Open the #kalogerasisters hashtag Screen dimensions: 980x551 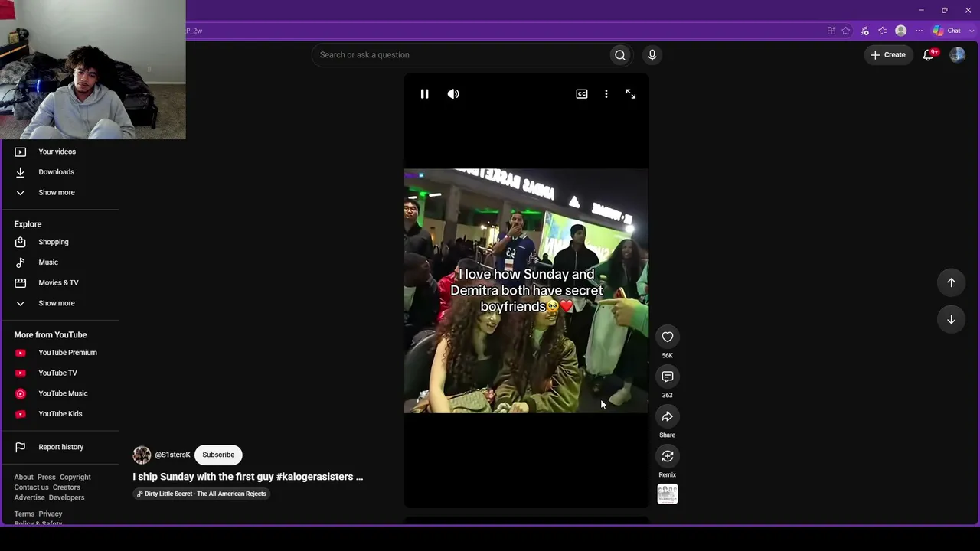315,477
